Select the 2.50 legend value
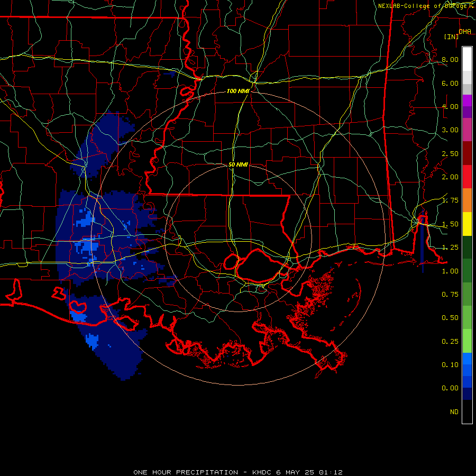Screen dimensions: 476x476 [450, 153]
